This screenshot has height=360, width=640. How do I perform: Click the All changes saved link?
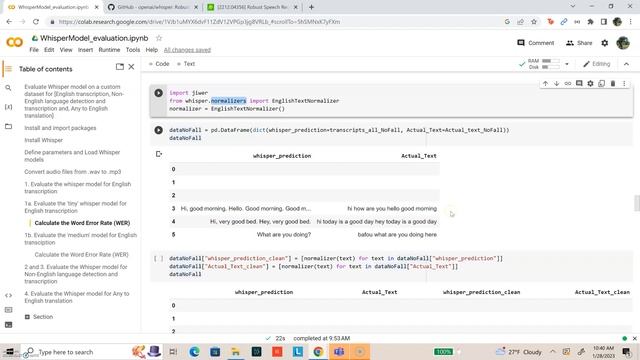click(187, 50)
